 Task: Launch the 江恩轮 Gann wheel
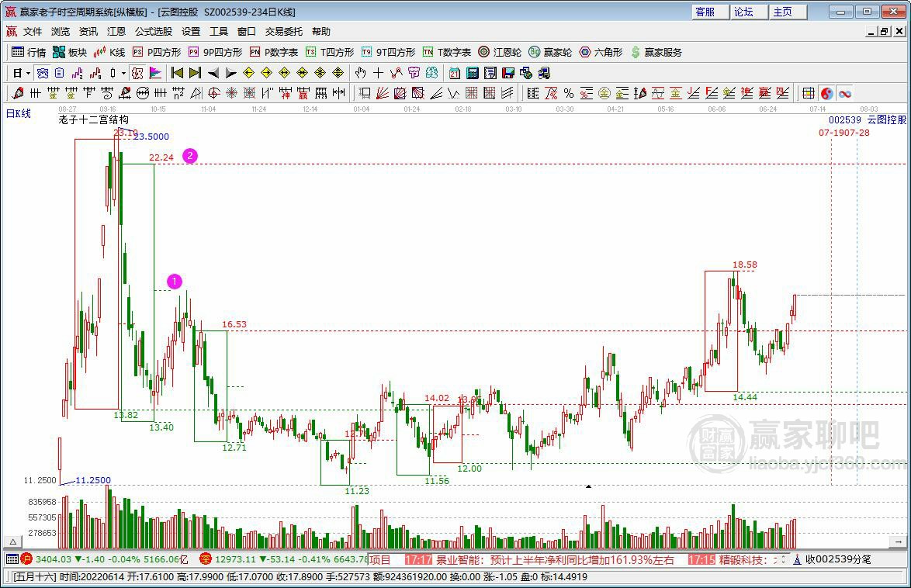(x=500, y=52)
